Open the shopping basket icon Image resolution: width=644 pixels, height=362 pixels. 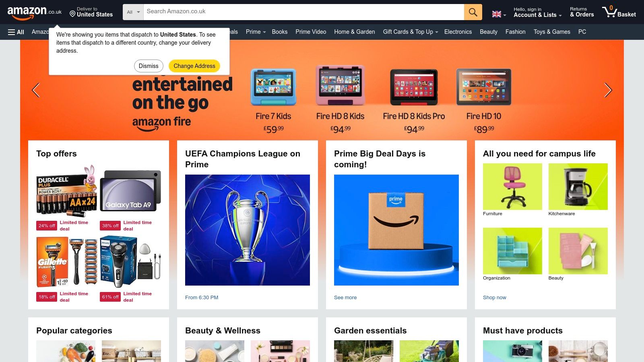pos(619,12)
